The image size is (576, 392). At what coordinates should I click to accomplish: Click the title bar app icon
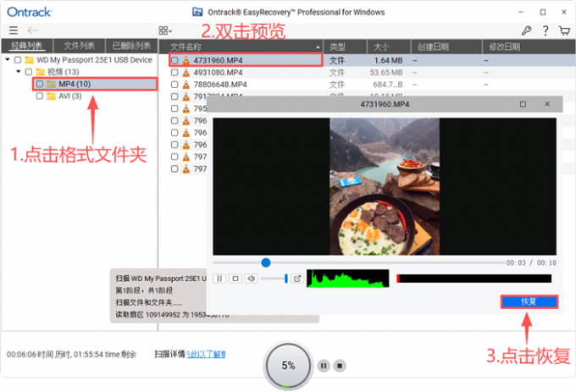(197, 12)
